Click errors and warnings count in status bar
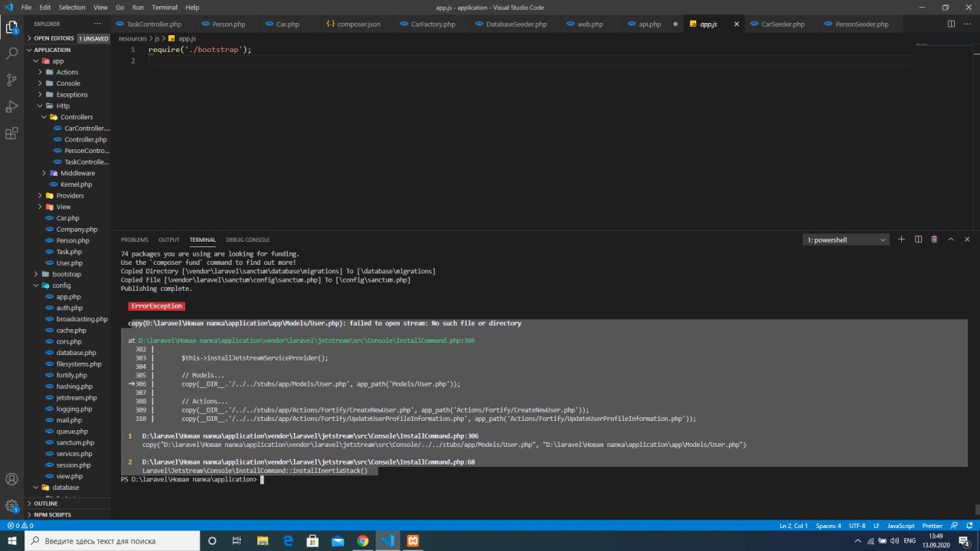 [x=20, y=526]
